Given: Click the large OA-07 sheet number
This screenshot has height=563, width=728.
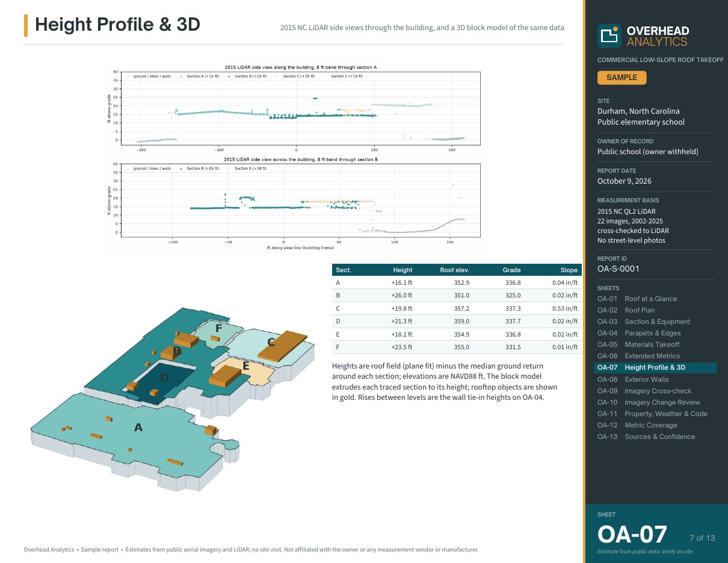Looking at the screenshot, I should coord(632,534).
